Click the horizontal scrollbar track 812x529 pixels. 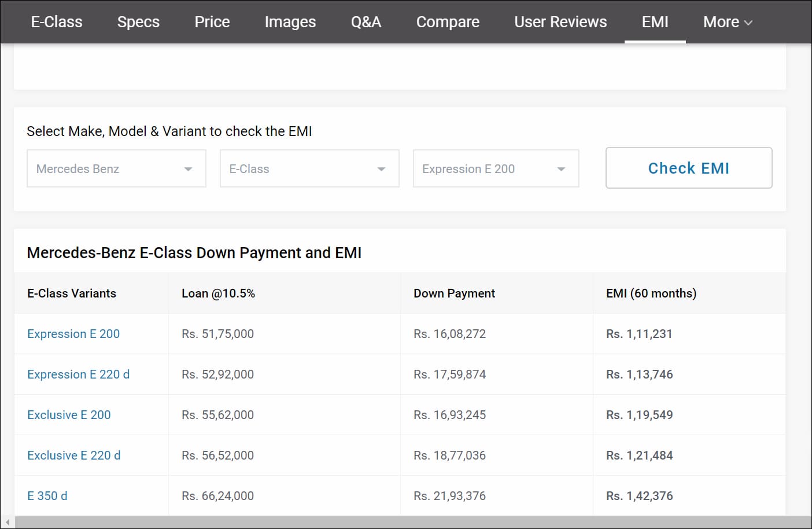pos(405,523)
